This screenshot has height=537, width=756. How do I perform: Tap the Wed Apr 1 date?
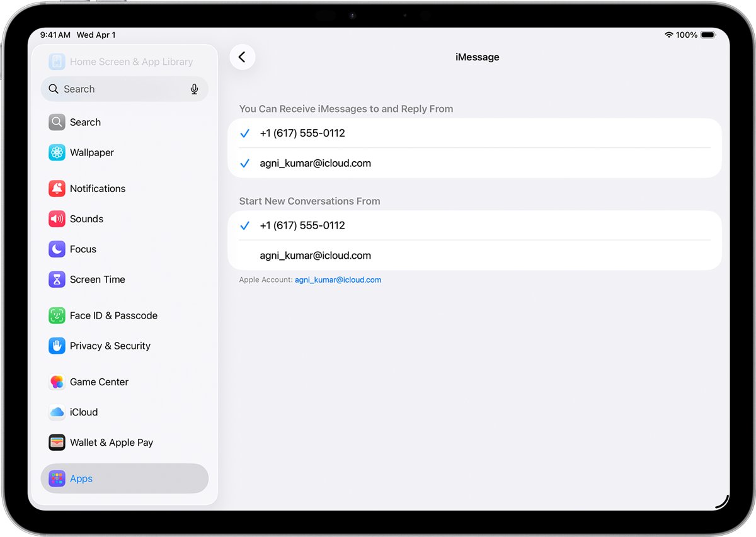(x=96, y=35)
